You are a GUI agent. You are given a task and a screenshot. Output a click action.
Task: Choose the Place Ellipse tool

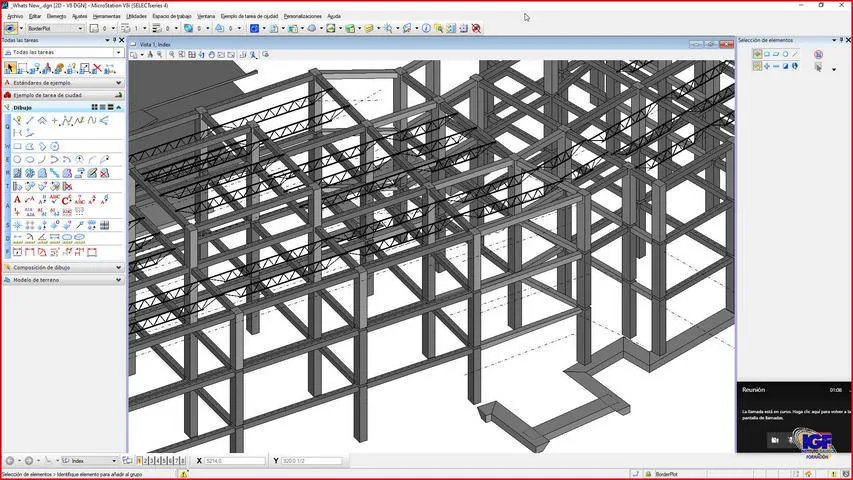click(30, 159)
